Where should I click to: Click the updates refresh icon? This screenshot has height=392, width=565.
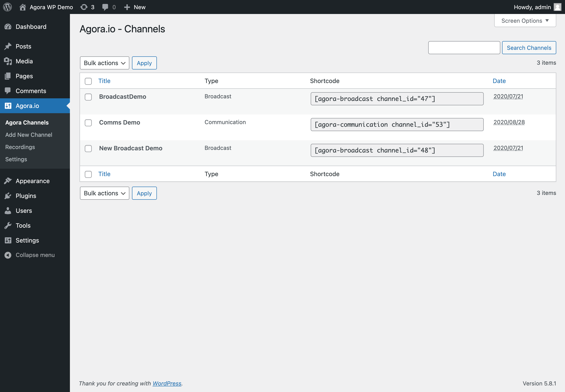click(x=84, y=7)
